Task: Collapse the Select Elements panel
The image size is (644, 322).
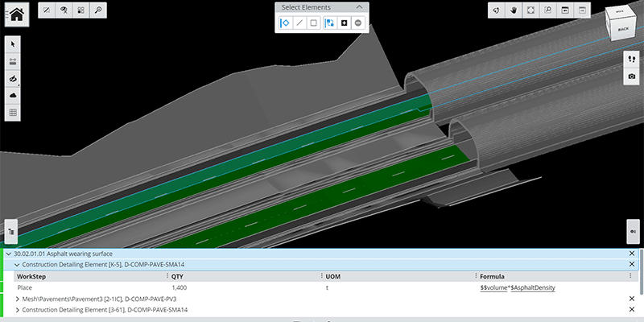Action: pyautogui.click(x=359, y=6)
